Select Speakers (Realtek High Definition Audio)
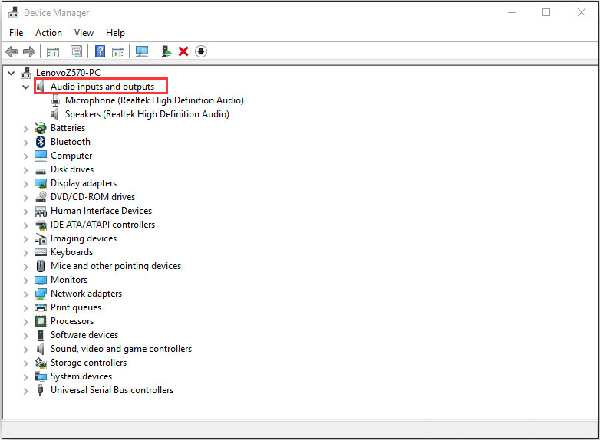This screenshot has height=440, width=600. pyautogui.click(x=147, y=114)
